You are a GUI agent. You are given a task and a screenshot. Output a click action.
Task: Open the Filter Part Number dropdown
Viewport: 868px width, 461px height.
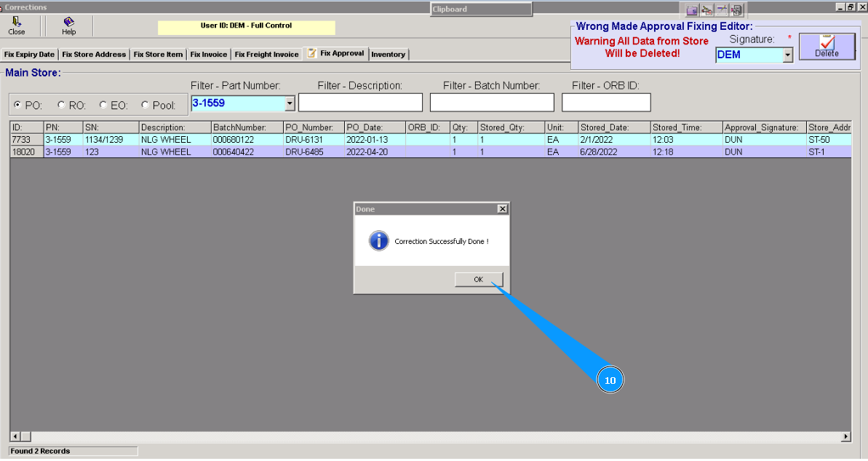(x=290, y=103)
